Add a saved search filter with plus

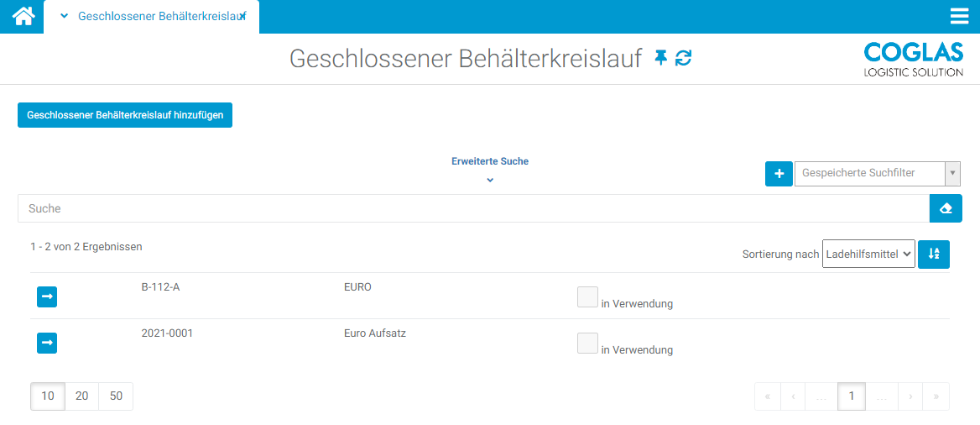pos(779,174)
